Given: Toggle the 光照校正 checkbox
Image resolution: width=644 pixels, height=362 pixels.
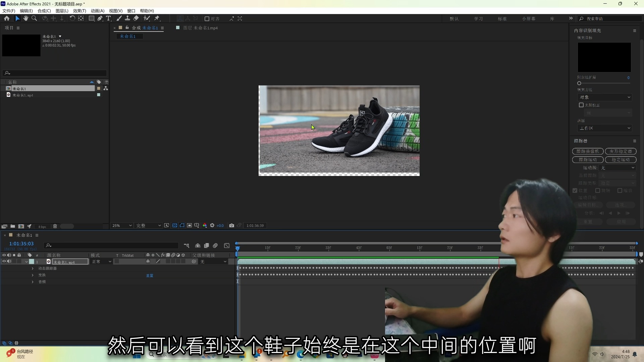Looking at the screenshot, I should click(581, 105).
